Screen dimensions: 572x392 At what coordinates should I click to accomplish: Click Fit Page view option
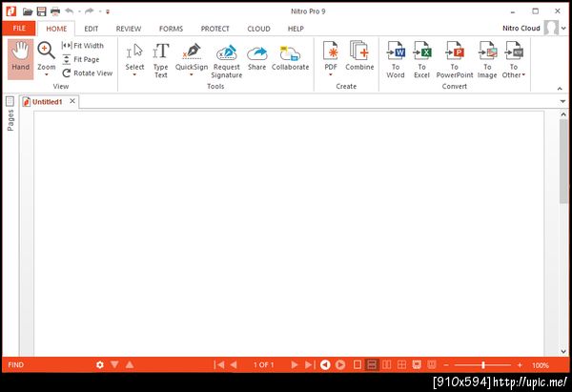tap(81, 59)
